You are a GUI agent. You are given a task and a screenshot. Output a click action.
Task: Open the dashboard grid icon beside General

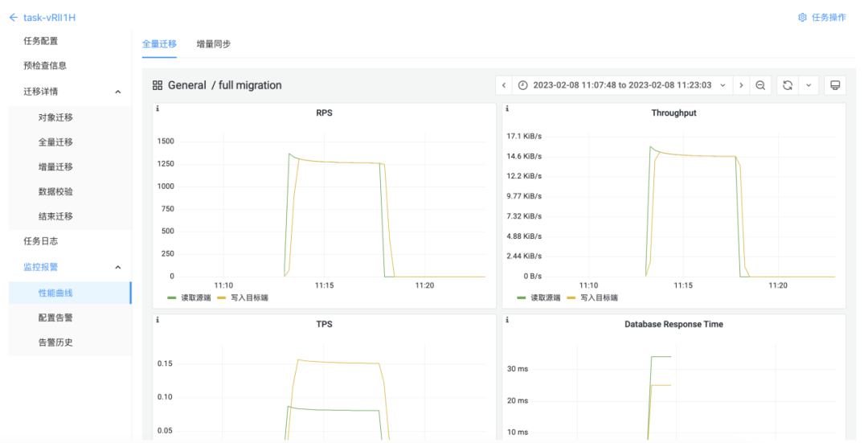[158, 85]
